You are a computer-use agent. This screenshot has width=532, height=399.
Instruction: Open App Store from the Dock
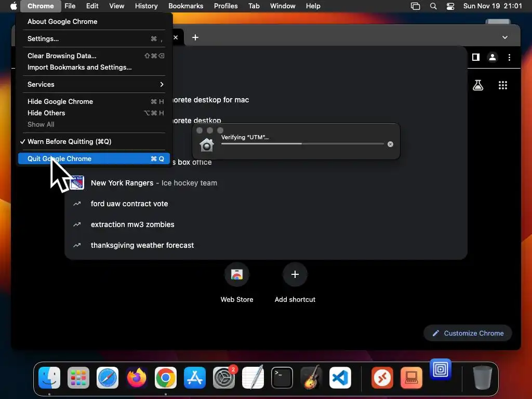(x=195, y=378)
